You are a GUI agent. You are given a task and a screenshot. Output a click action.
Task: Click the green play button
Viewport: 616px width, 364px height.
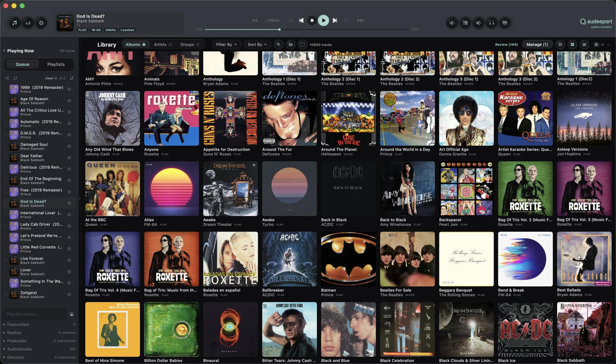tap(323, 21)
